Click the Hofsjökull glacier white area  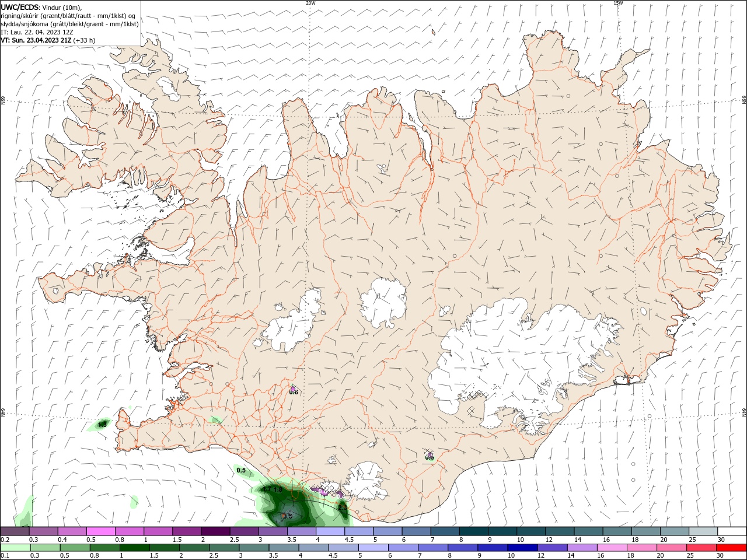click(383, 302)
